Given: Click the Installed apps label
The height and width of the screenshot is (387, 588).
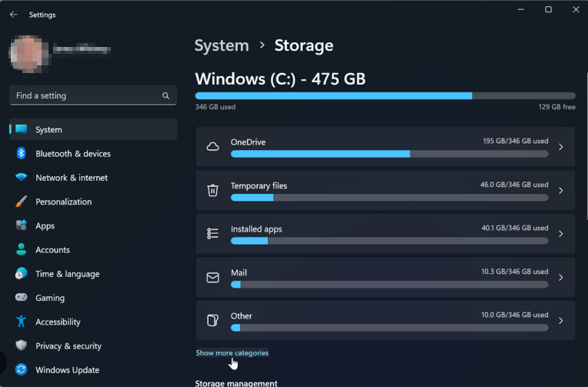Looking at the screenshot, I should [x=256, y=229].
